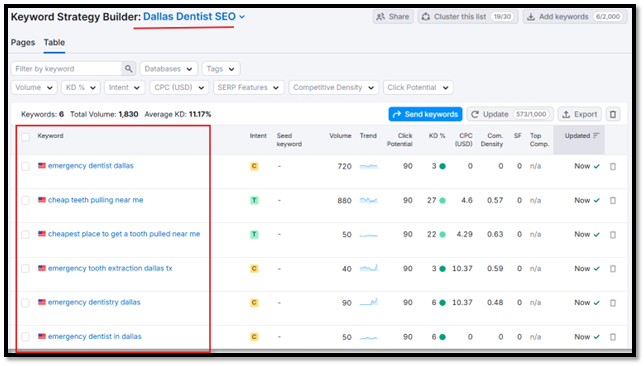Click C intent badge for emergency dentistry dallas

[254, 303]
